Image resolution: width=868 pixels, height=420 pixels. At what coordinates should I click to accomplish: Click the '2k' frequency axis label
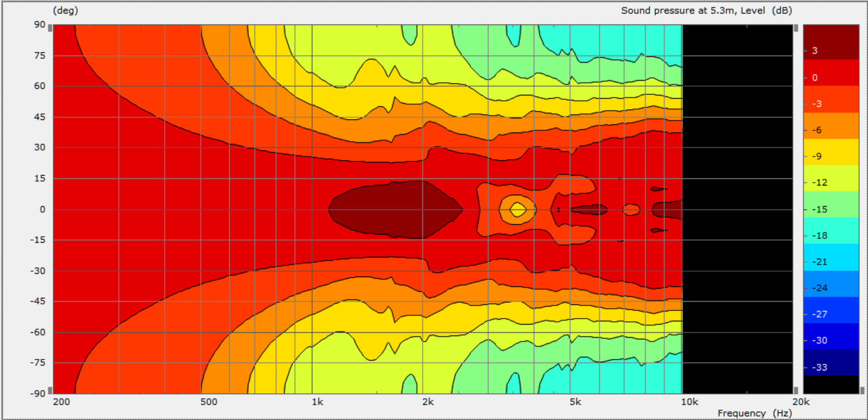coord(428,402)
